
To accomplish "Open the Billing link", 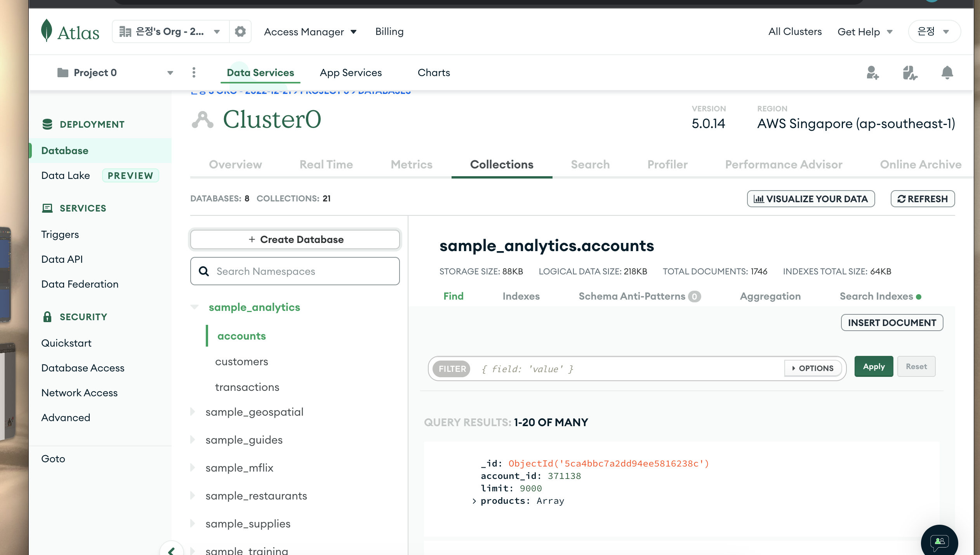I will (x=389, y=31).
